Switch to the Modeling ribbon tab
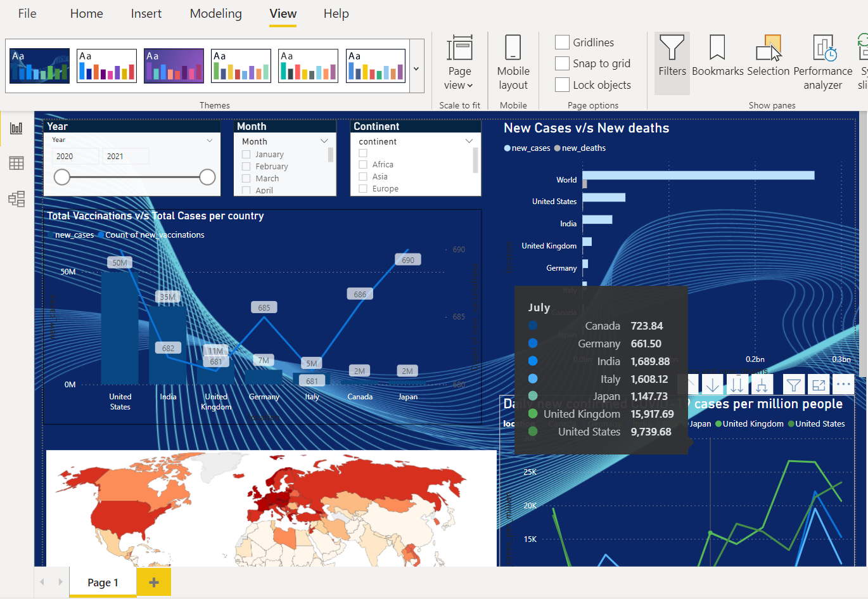 (215, 13)
